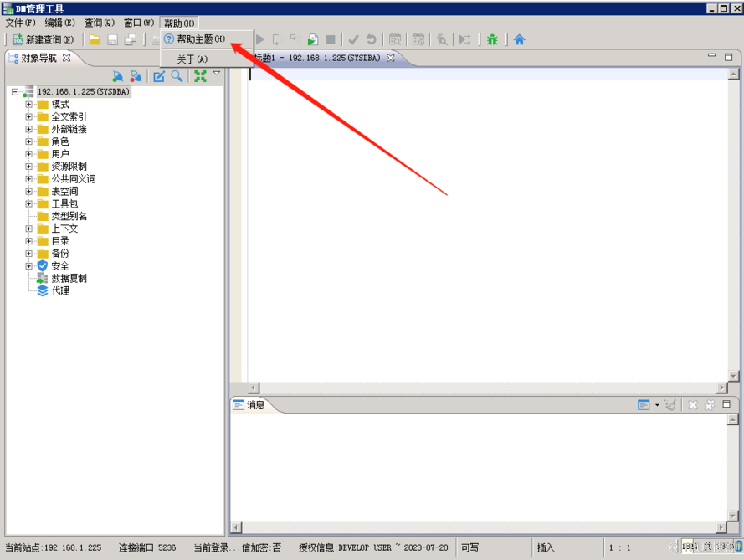This screenshot has width=744, height=560.
Task: Click the save-all stacked disks icon
Action: (130, 40)
